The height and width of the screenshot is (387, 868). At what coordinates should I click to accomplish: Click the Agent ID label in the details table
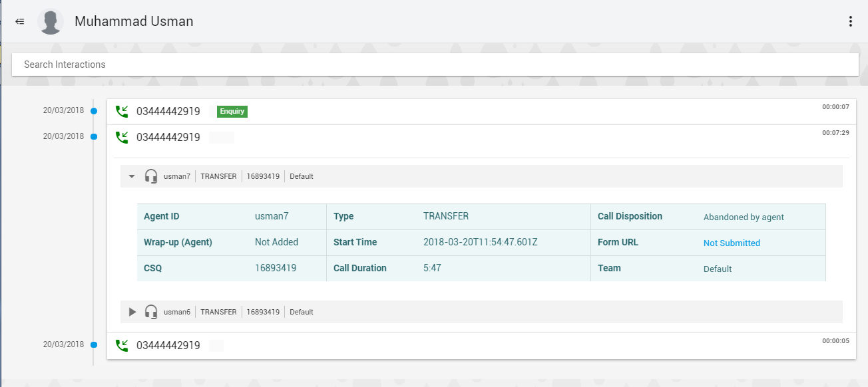[x=162, y=217]
